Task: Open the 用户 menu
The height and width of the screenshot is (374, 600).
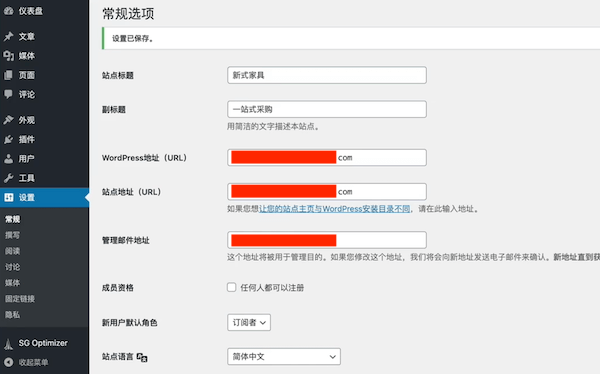Action: pyautogui.click(x=44, y=158)
